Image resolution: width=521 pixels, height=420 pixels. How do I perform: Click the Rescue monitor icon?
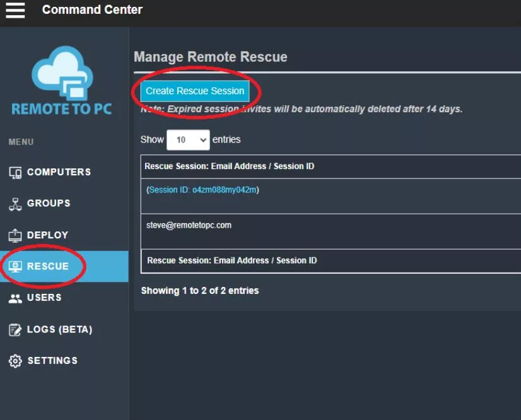point(15,267)
